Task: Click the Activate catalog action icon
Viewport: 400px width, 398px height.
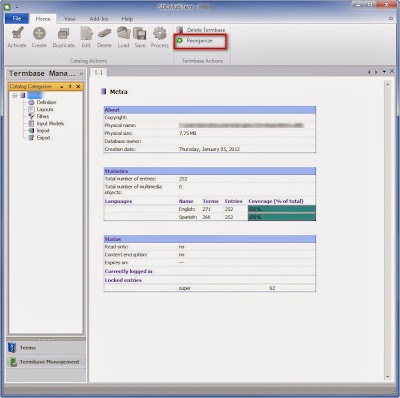Action: [x=17, y=37]
